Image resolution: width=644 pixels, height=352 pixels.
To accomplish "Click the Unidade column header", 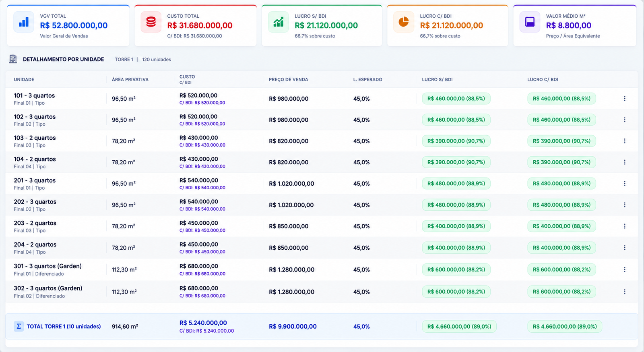I will tap(24, 80).
